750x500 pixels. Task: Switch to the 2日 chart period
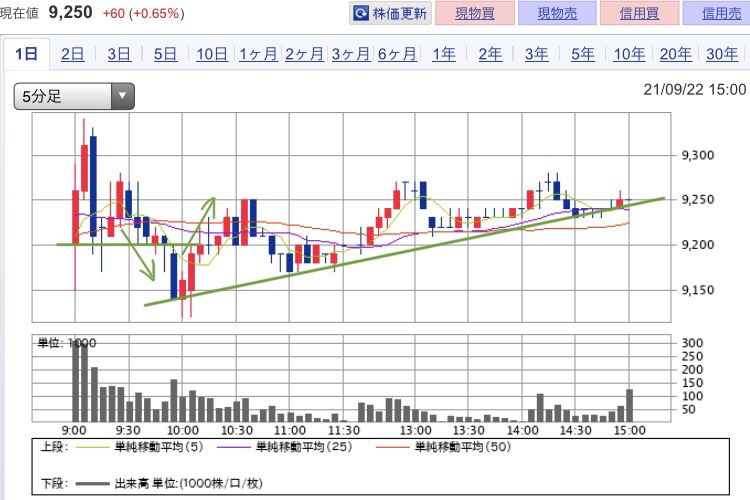click(x=73, y=54)
